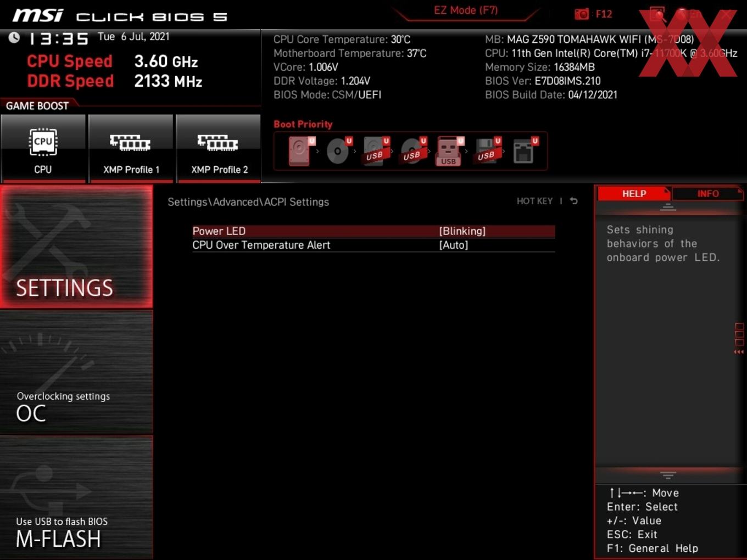The image size is (747, 560).
Task: Click the help text about power LED
Action: pyautogui.click(x=663, y=244)
